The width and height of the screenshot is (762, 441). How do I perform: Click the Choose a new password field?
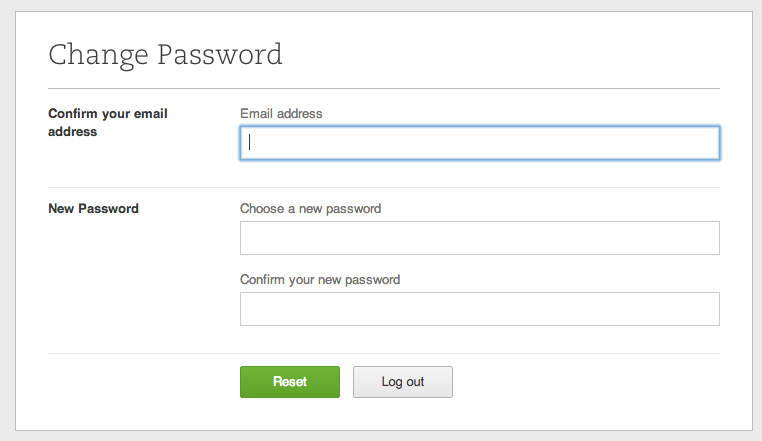(480, 238)
